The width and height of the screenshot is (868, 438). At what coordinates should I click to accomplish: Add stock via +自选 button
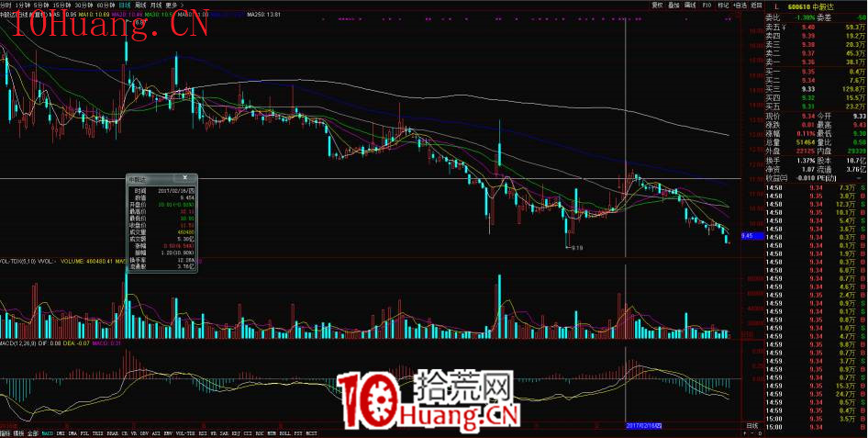740,5
